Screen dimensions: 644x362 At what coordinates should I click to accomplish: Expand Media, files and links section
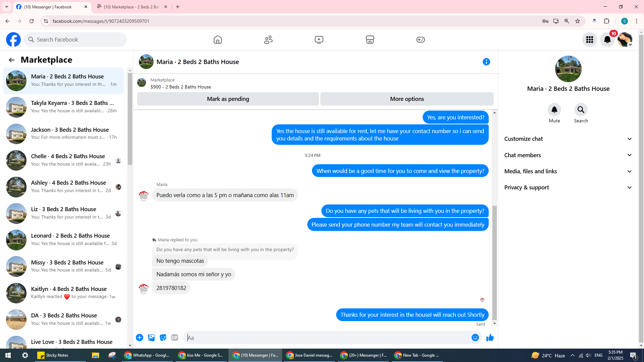[x=568, y=171]
